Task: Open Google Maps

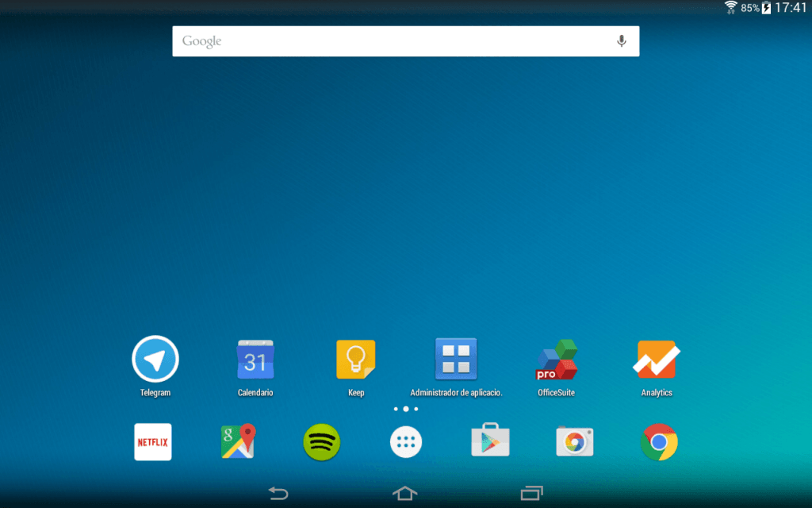Action: click(x=237, y=442)
